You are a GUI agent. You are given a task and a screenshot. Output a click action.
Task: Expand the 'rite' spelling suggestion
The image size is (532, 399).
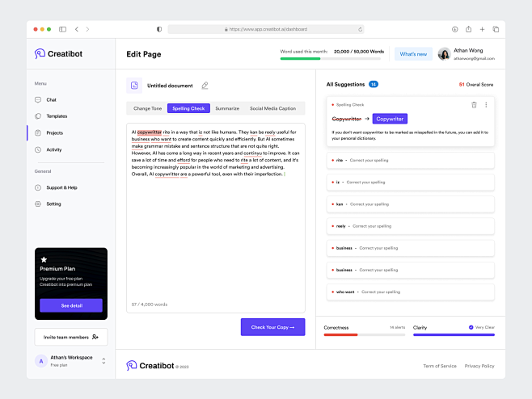(x=410, y=161)
